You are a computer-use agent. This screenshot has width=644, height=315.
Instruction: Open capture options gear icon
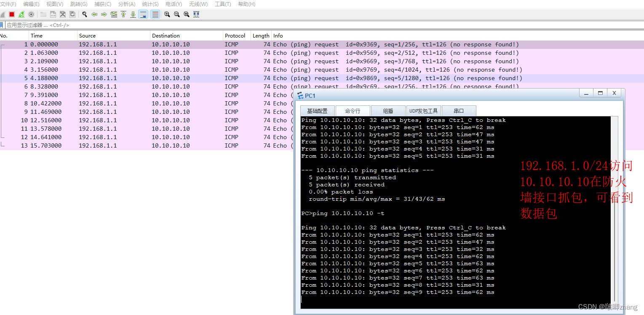click(x=31, y=14)
